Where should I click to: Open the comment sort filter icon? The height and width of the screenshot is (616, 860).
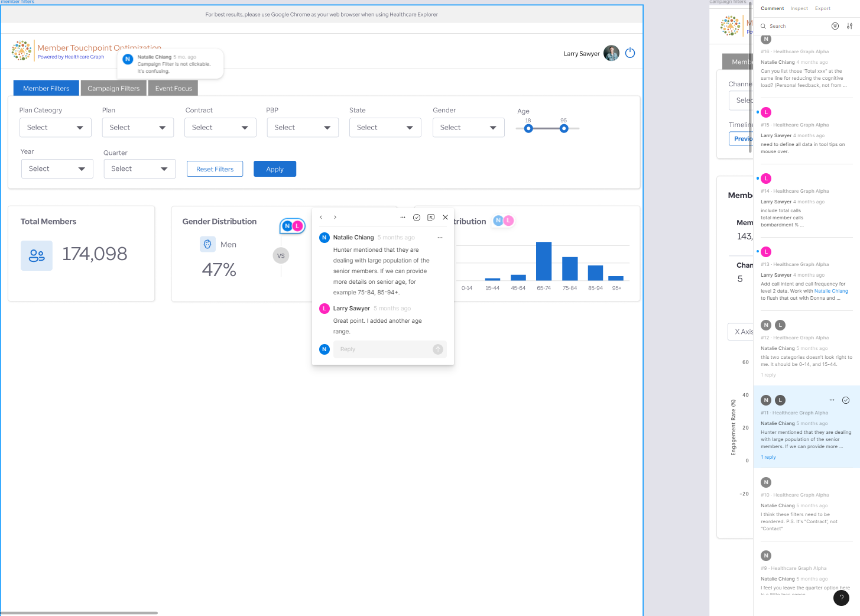(x=835, y=26)
